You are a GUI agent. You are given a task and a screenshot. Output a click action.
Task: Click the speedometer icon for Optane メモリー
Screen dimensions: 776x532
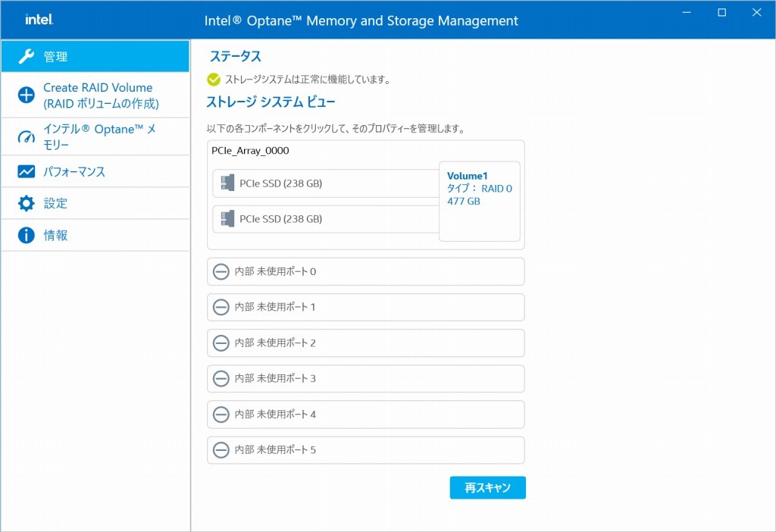pyautogui.click(x=27, y=137)
